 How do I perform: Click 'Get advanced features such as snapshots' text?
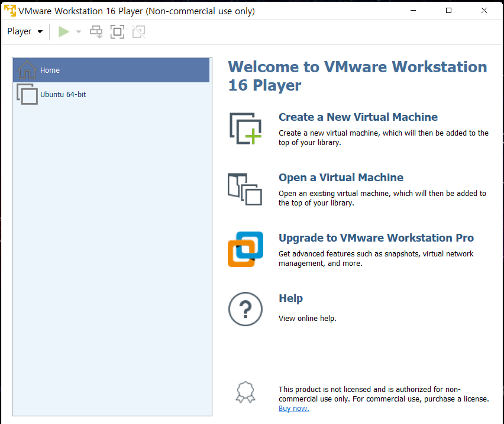376,259
